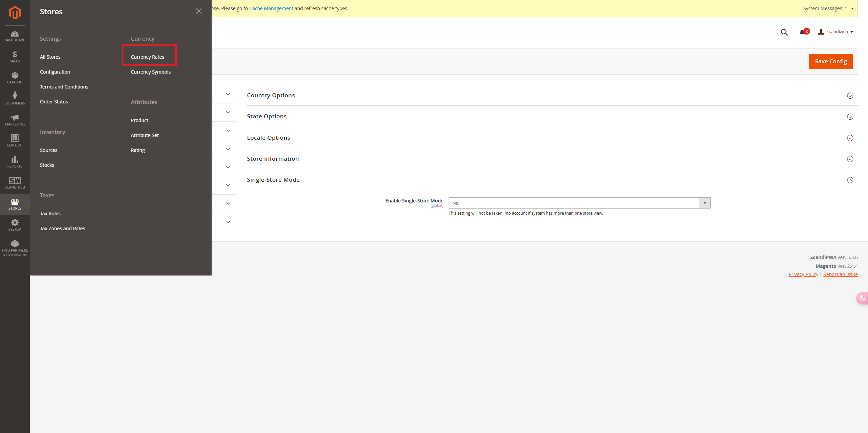Select Tax Zones and Rates item
This screenshot has width=868, height=433.
[x=62, y=229]
